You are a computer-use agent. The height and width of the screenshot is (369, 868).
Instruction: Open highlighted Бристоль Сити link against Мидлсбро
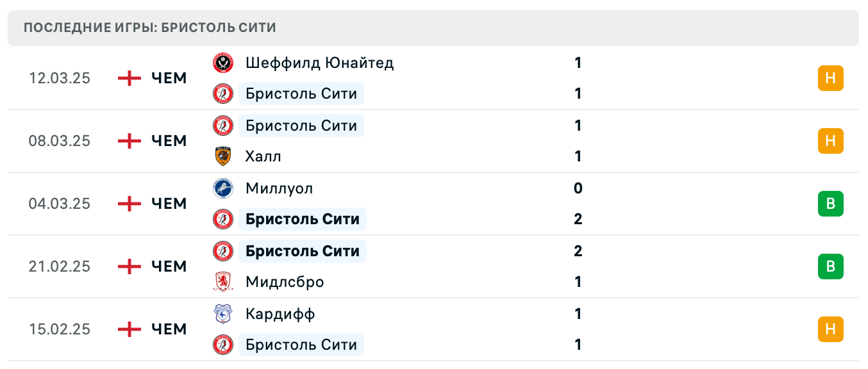click(302, 250)
